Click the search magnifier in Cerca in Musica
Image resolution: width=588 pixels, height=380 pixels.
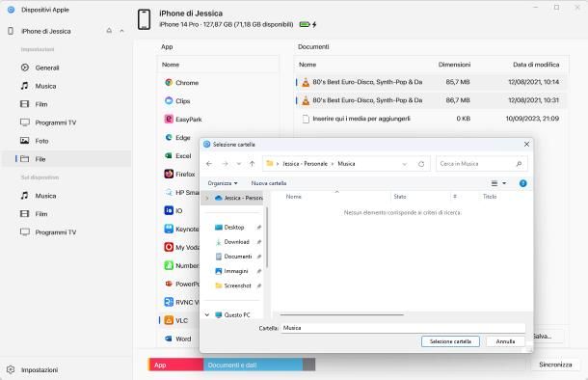coord(519,164)
